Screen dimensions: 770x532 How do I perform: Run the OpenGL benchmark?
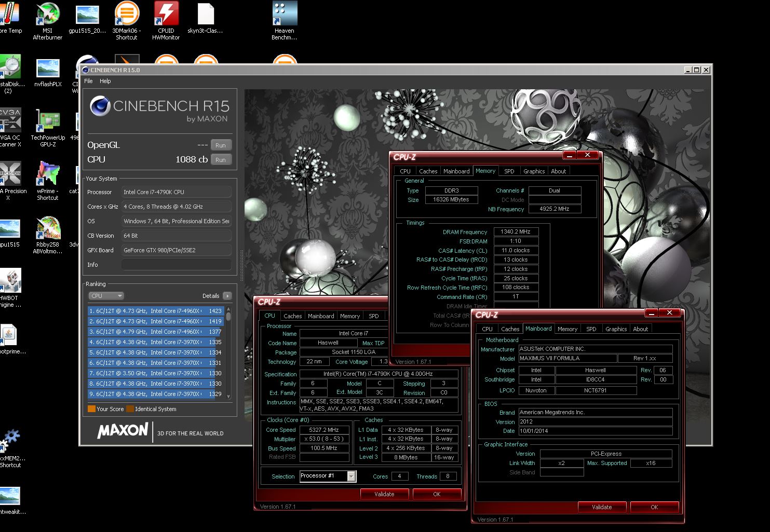tap(221, 145)
